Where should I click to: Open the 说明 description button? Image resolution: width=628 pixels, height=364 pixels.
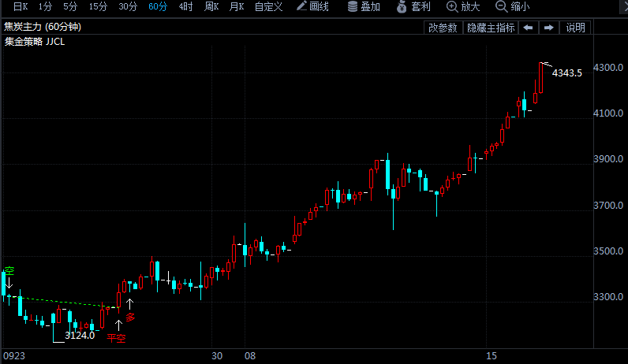point(575,28)
